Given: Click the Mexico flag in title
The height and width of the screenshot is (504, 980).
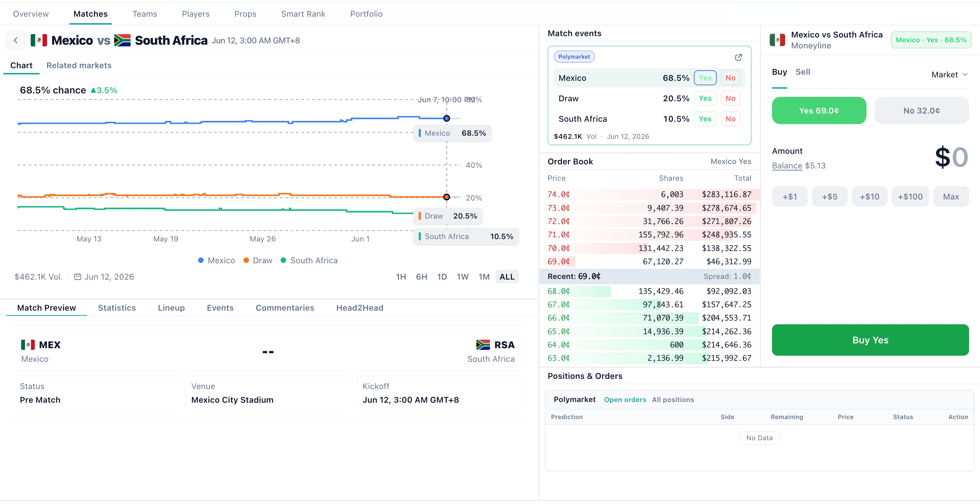Looking at the screenshot, I should (x=39, y=40).
